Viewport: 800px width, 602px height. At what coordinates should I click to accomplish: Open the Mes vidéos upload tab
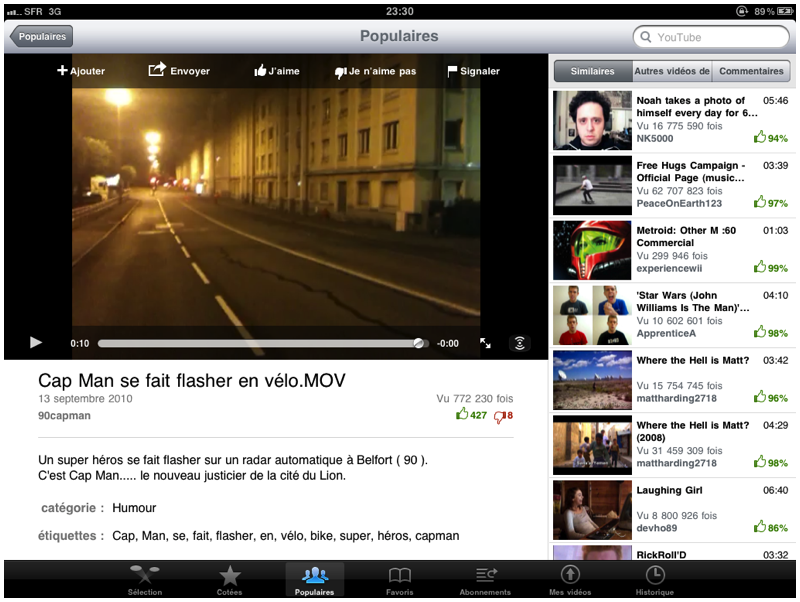click(x=570, y=580)
